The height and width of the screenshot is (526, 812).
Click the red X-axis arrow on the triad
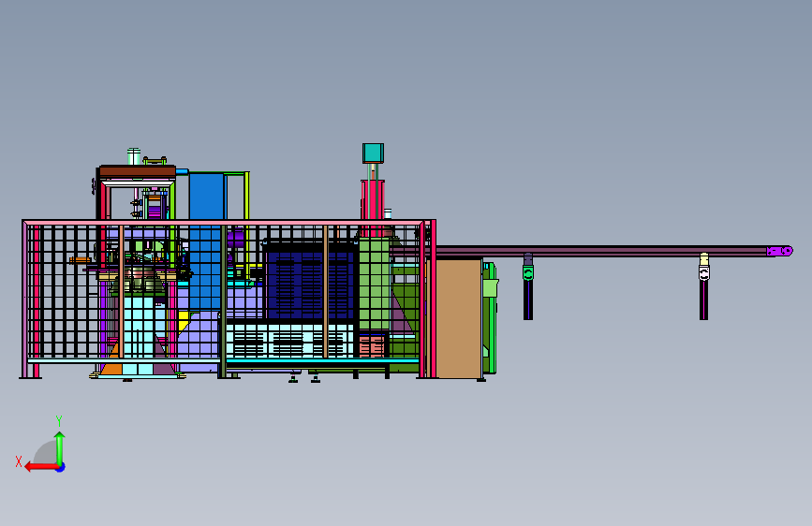tap(41, 467)
